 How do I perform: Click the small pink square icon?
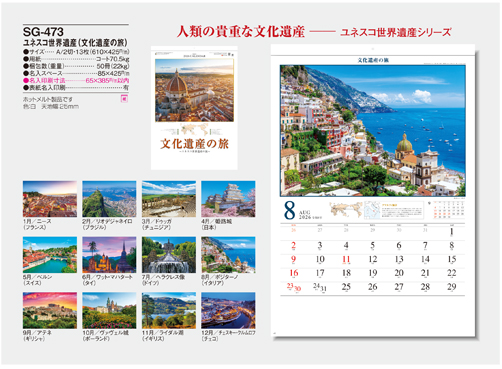124,99
